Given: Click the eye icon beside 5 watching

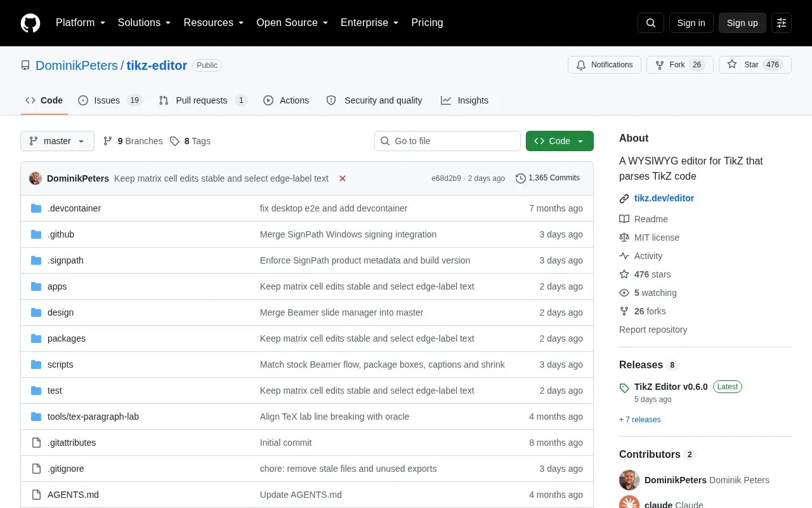Looking at the screenshot, I should click(624, 293).
